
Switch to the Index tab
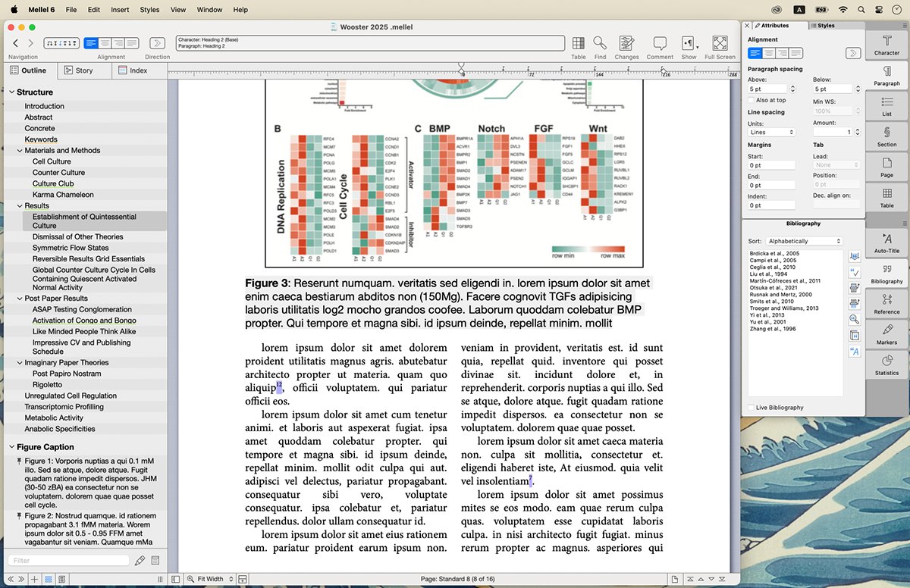tap(139, 70)
